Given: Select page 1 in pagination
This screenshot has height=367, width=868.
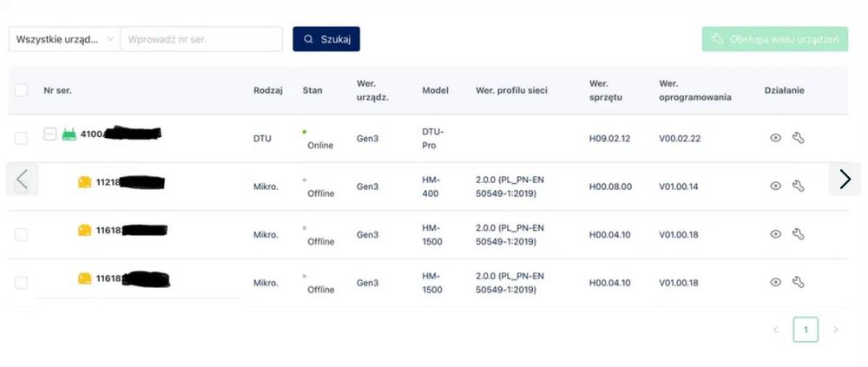Looking at the screenshot, I should pos(806,330).
